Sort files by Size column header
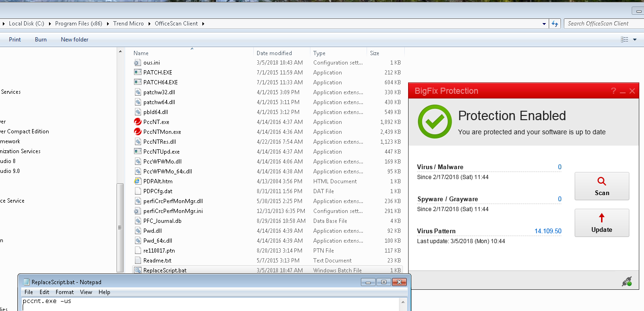Image resolution: width=644 pixels, height=311 pixels. pos(385,53)
